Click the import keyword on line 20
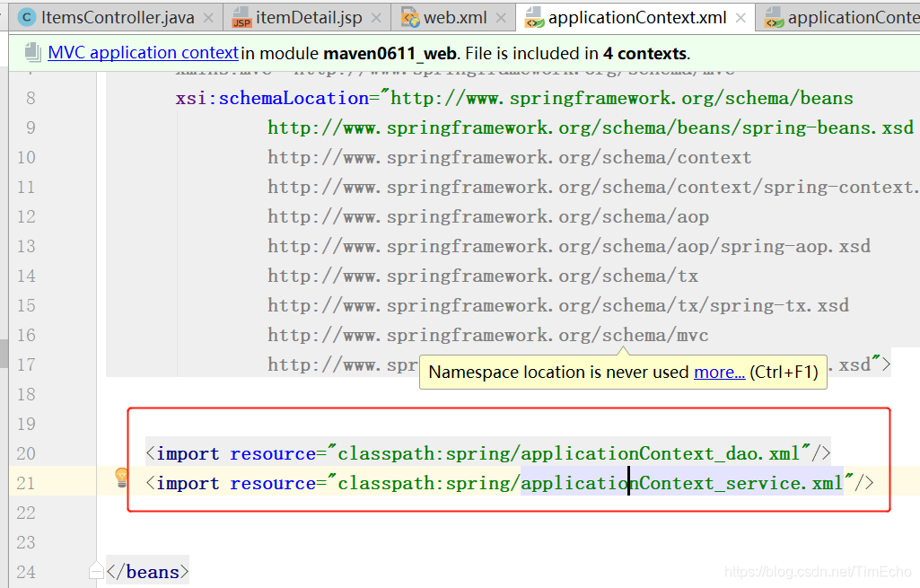This screenshot has height=588, width=920. click(188, 453)
